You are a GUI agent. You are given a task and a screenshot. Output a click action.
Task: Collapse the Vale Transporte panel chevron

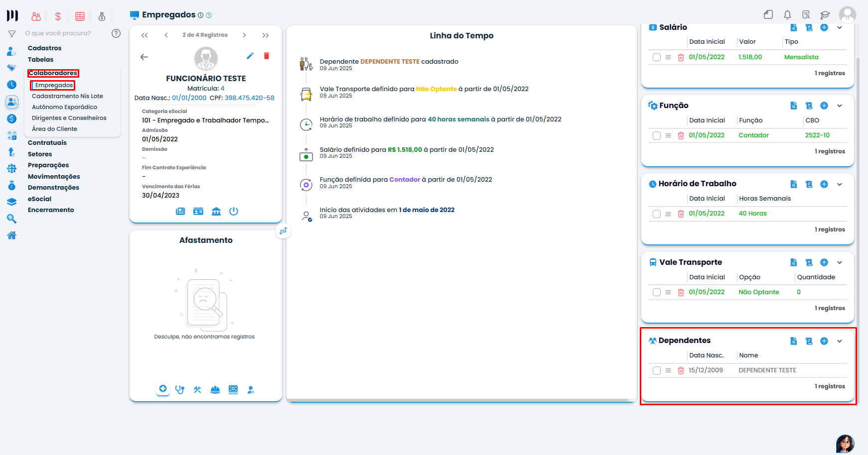click(x=840, y=262)
